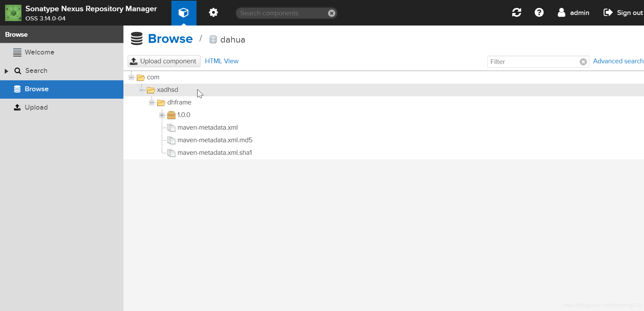Collapse the xadhsd folder
The height and width of the screenshot is (311, 644).
point(142,89)
